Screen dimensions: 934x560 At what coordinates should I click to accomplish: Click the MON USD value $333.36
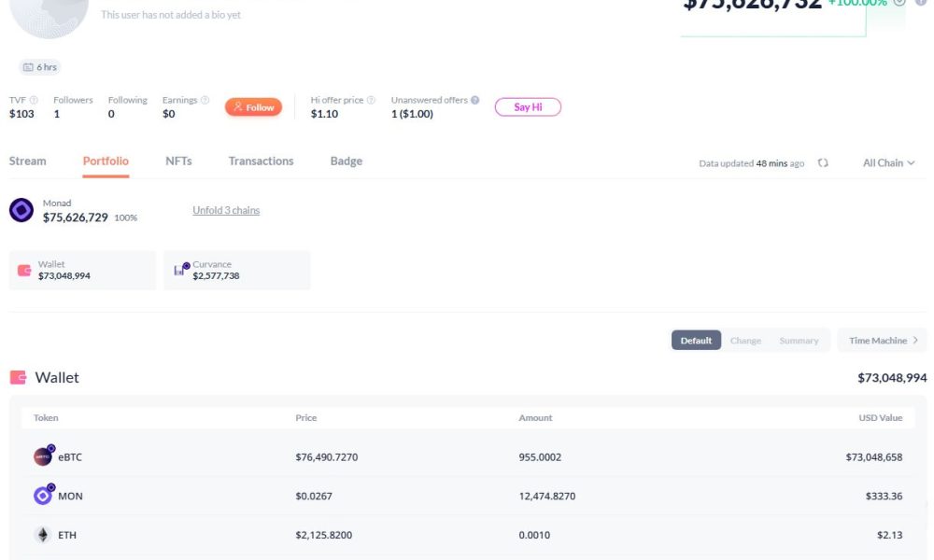[x=884, y=496]
